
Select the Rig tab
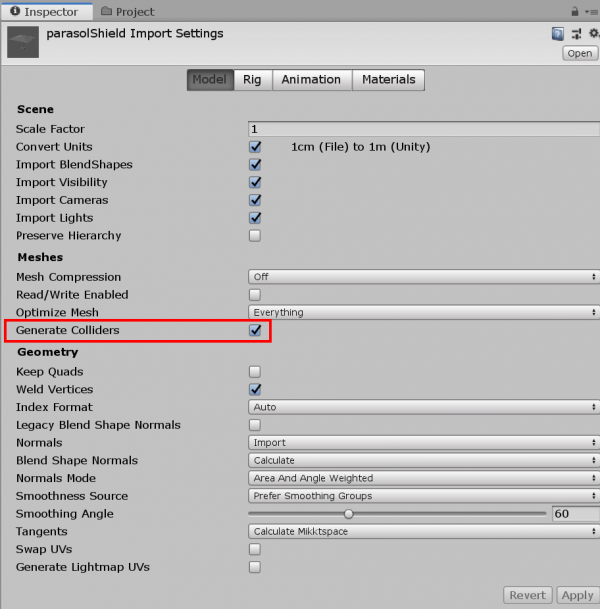coord(252,80)
